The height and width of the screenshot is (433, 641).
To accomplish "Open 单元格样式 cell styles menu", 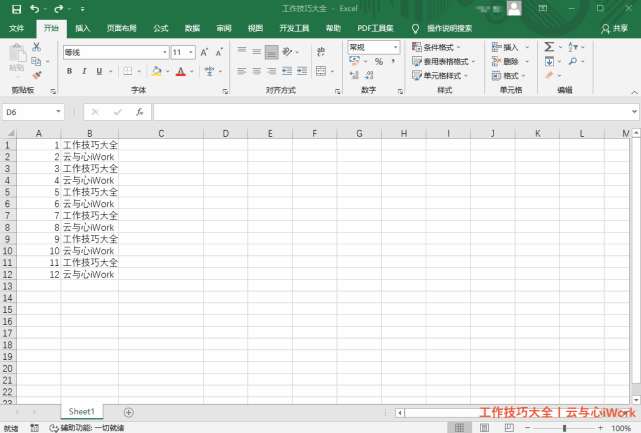I will [440, 76].
